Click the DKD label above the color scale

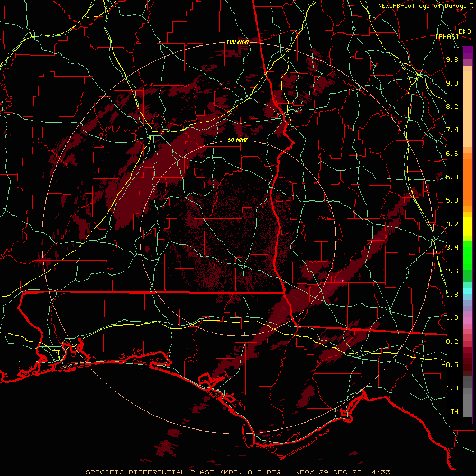pos(465,32)
